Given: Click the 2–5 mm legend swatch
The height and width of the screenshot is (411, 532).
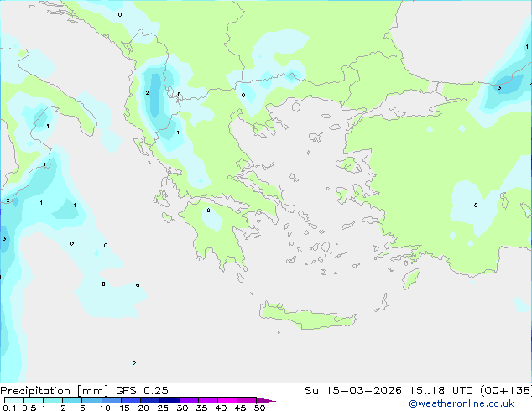Looking at the screenshot, I should pyautogui.click(x=72, y=400).
